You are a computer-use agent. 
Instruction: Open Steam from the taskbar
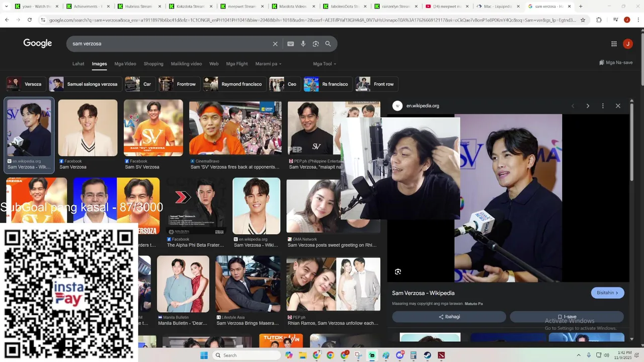click(x=427, y=355)
